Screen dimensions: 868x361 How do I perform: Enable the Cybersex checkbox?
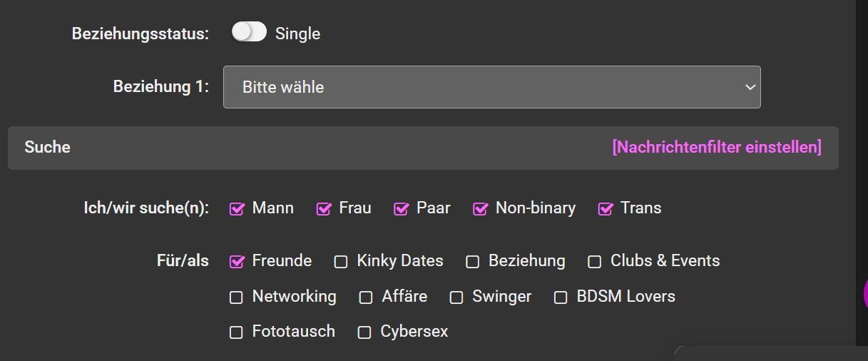tap(364, 332)
